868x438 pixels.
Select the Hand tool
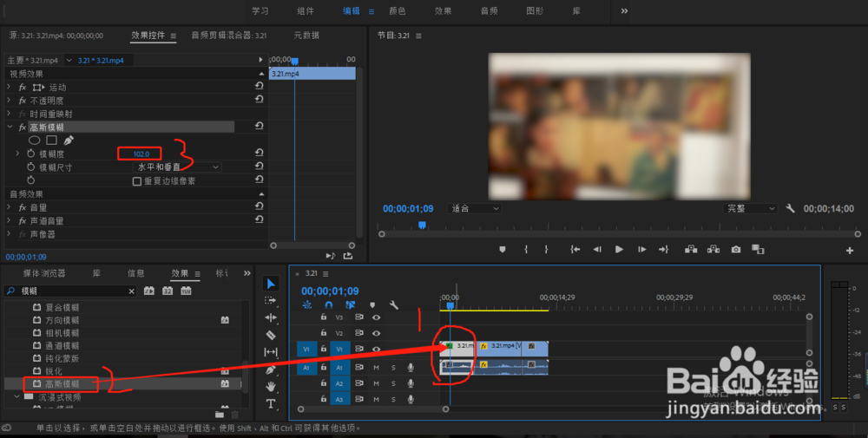pyautogui.click(x=271, y=386)
